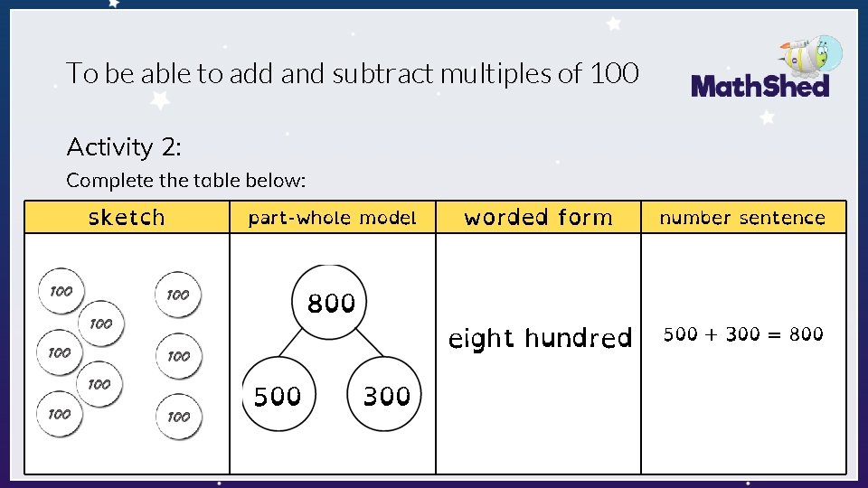Click the 'eight hundred' worded answer
Screen dimensions: 868x488
pos(540,338)
